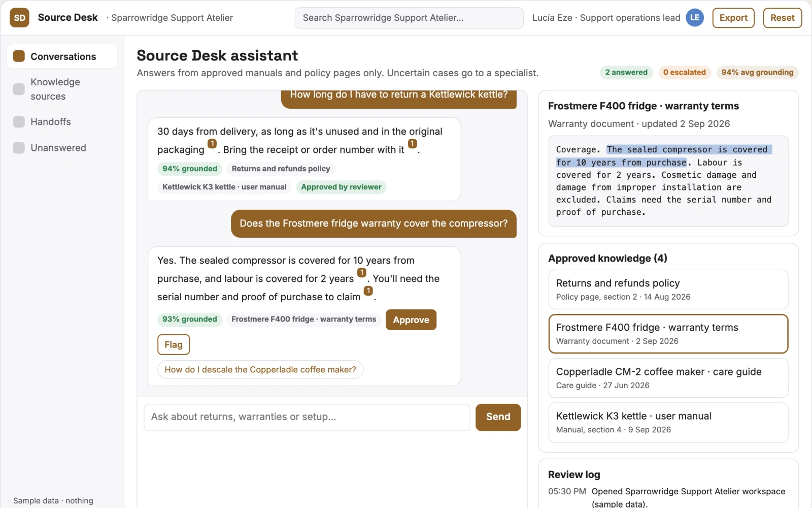The height and width of the screenshot is (508, 812).
Task: Click the 93% grounded badge
Action: pyautogui.click(x=190, y=319)
